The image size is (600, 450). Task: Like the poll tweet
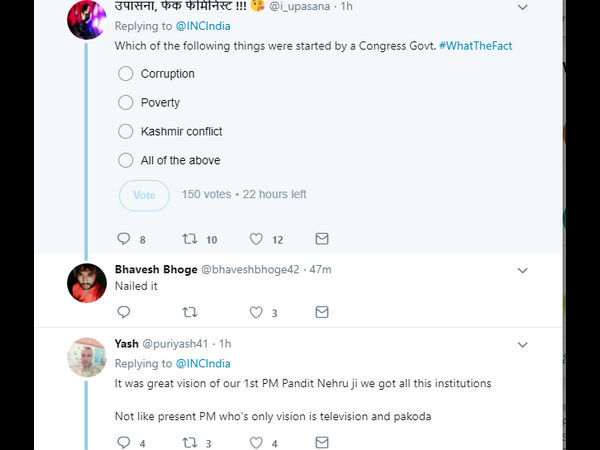click(x=256, y=239)
